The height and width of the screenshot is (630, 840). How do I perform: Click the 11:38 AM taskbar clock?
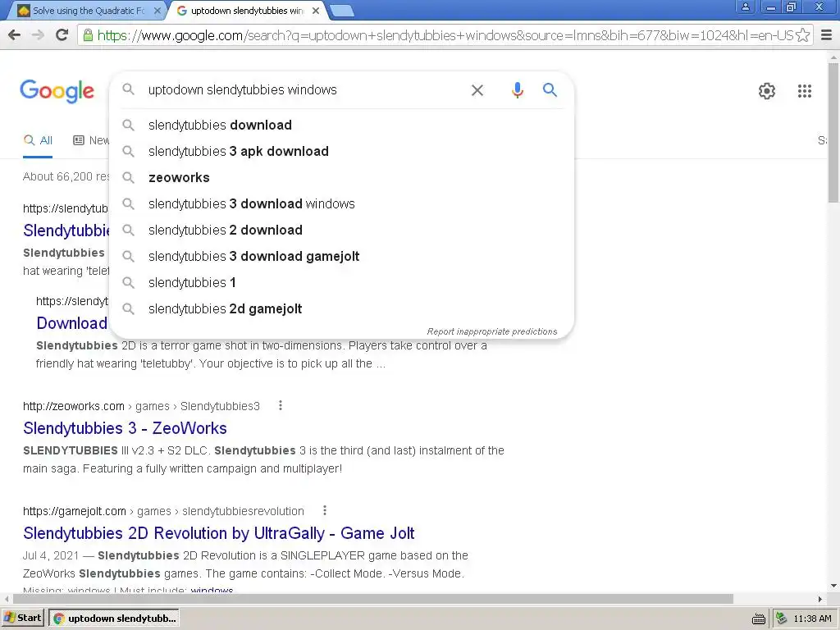coord(812,619)
